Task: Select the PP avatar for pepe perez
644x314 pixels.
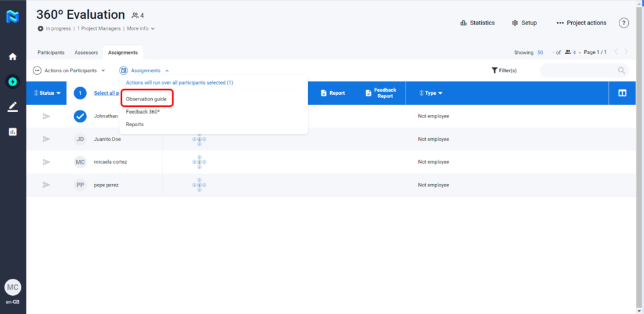Action: point(80,185)
